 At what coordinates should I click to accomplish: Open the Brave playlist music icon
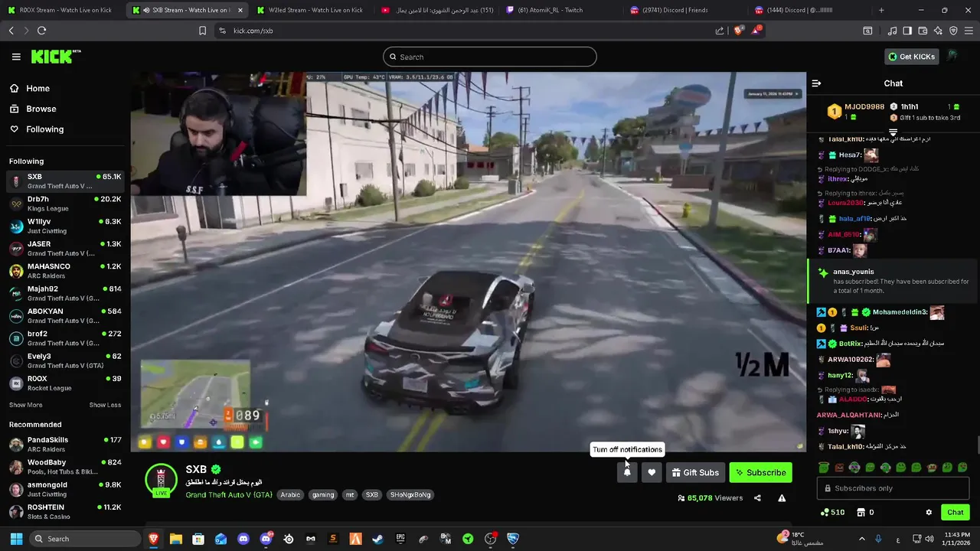tap(892, 31)
